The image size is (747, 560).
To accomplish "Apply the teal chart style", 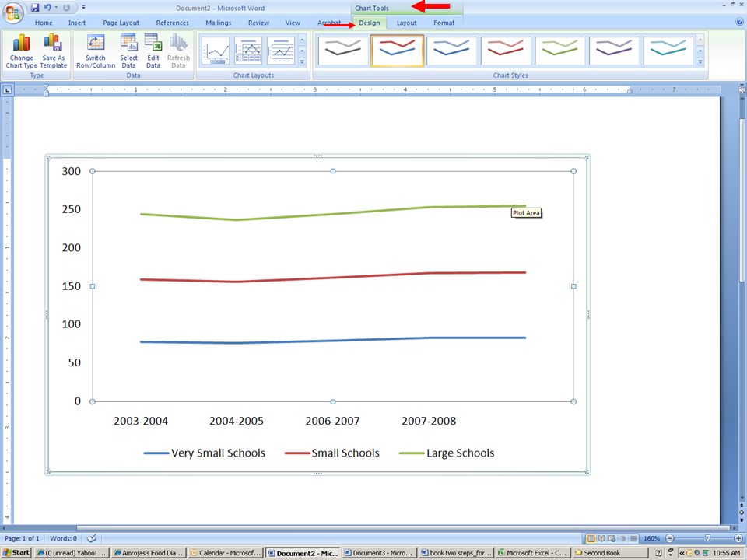I will [x=668, y=50].
